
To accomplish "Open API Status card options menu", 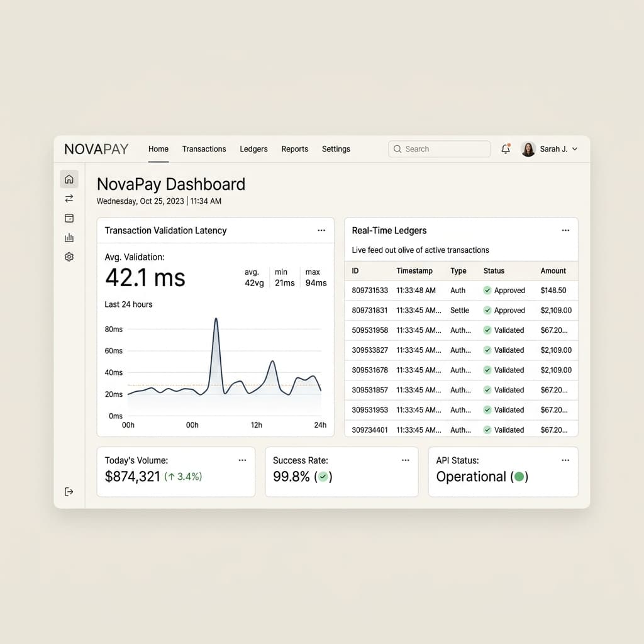I will click(565, 460).
